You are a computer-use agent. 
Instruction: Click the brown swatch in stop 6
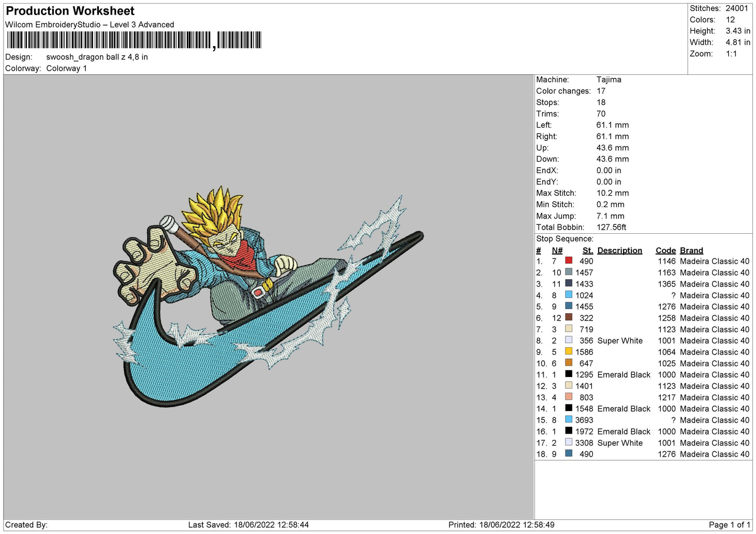tap(569, 317)
